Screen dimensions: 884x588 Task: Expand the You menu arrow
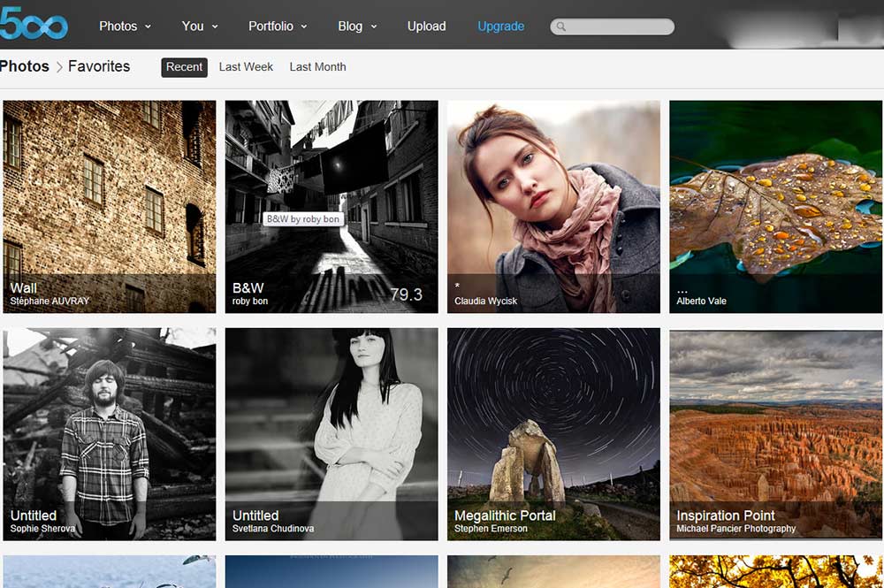(215, 27)
